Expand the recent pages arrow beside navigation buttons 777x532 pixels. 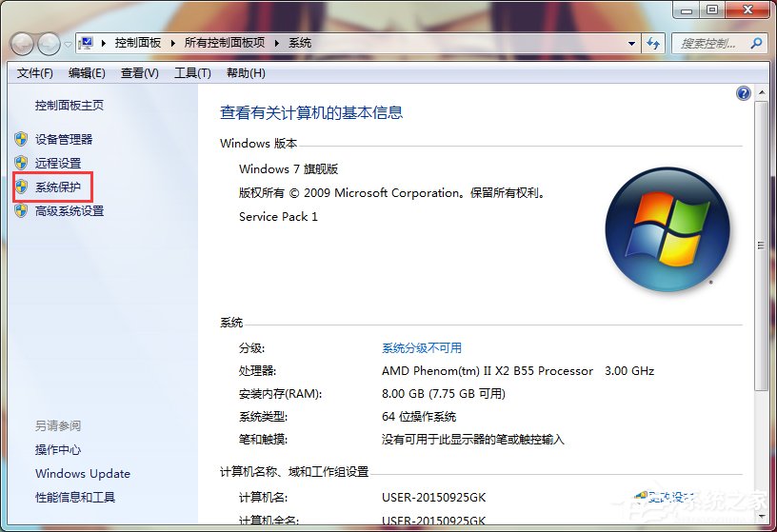click(68, 44)
